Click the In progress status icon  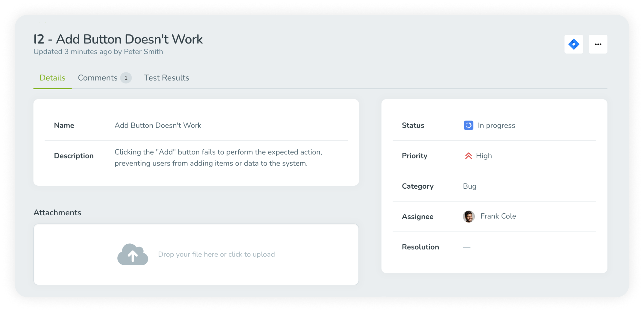pyautogui.click(x=468, y=125)
